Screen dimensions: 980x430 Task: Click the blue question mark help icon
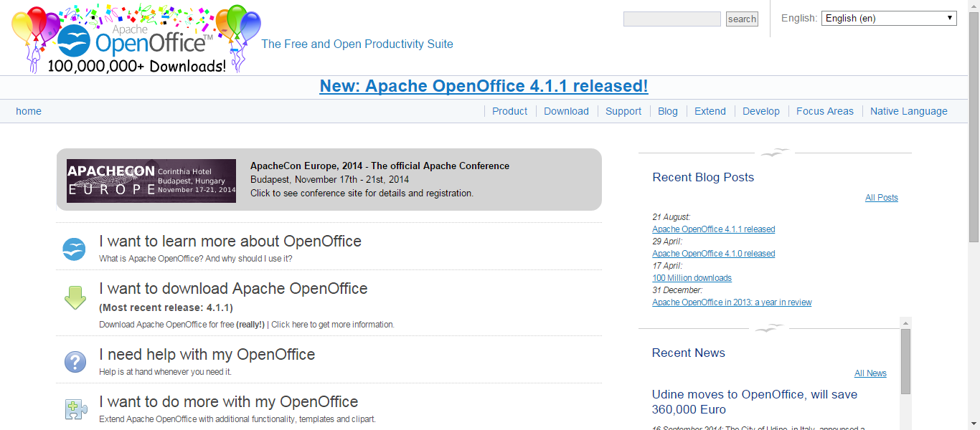click(75, 362)
